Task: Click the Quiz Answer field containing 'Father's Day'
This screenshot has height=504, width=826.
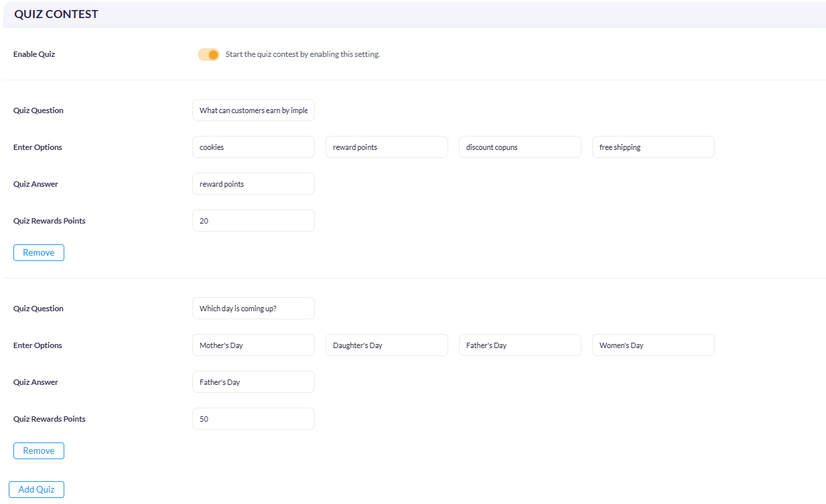Action: pyautogui.click(x=253, y=382)
